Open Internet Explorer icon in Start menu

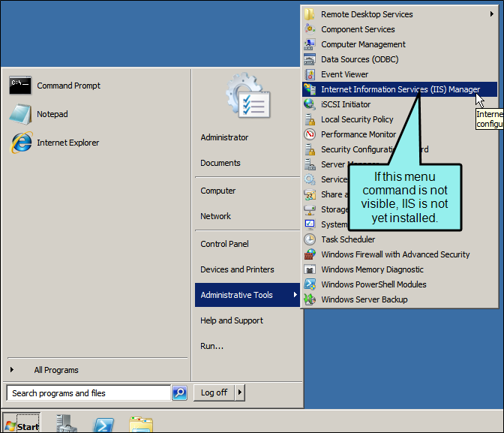click(x=21, y=143)
